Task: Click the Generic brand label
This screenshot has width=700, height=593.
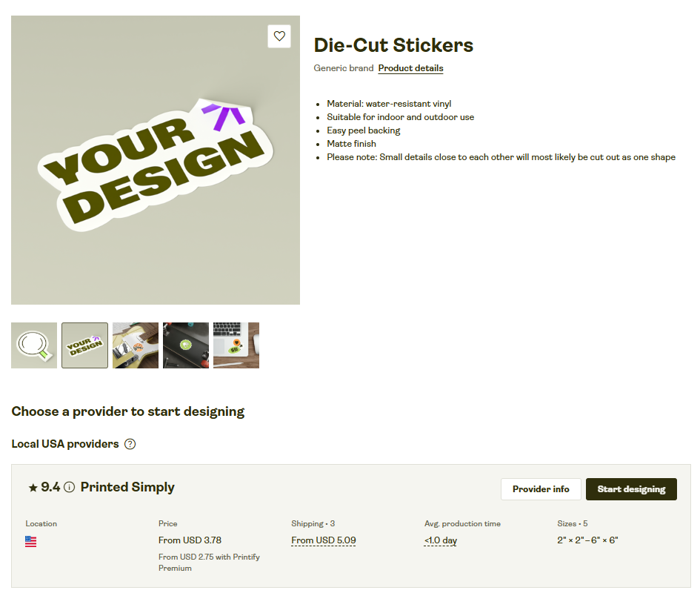Action: [x=343, y=68]
